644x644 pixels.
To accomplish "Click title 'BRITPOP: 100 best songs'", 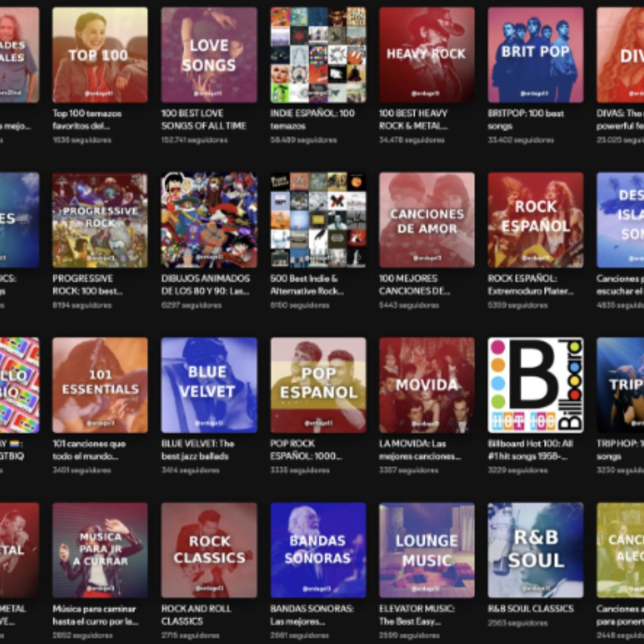I will click(x=526, y=120).
